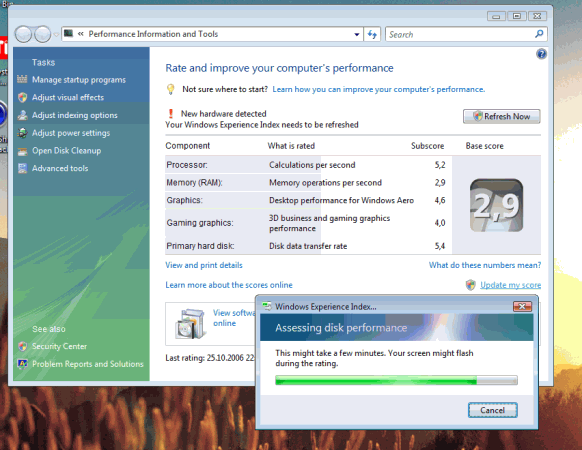Screen dimensions: 582x450
Task: Click Update my score link
Action: [x=510, y=285]
